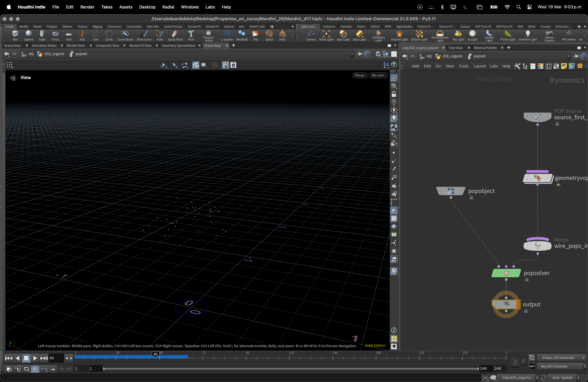Switch to the Geometry Spreadsheet tab
Screen dimensions: 588x382
(x=178, y=45)
